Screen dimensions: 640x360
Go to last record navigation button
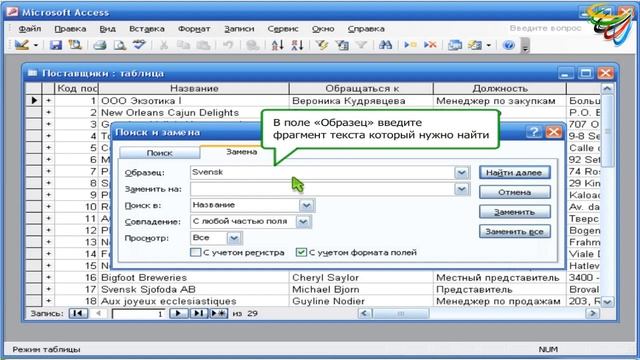point(198,313)
